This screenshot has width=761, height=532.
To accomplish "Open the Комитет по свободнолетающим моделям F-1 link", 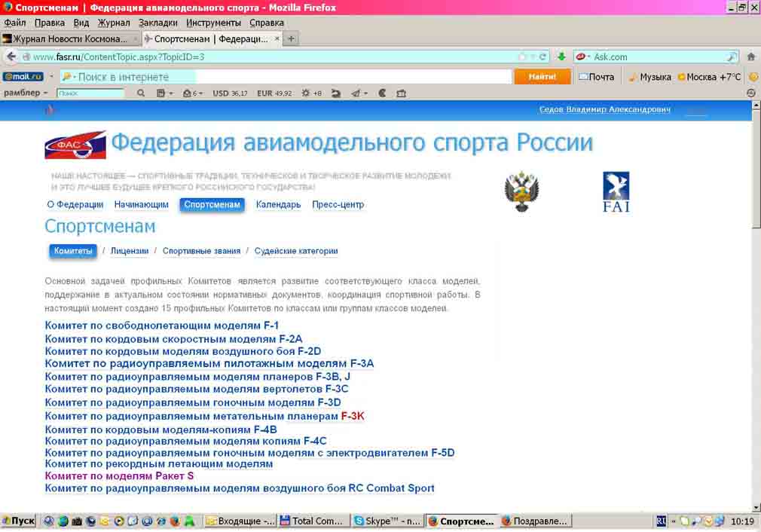I will 162,326.
